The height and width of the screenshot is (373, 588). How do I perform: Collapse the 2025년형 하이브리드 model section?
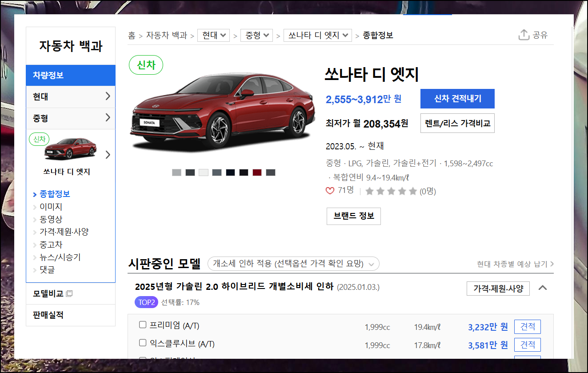pos(542,288)
